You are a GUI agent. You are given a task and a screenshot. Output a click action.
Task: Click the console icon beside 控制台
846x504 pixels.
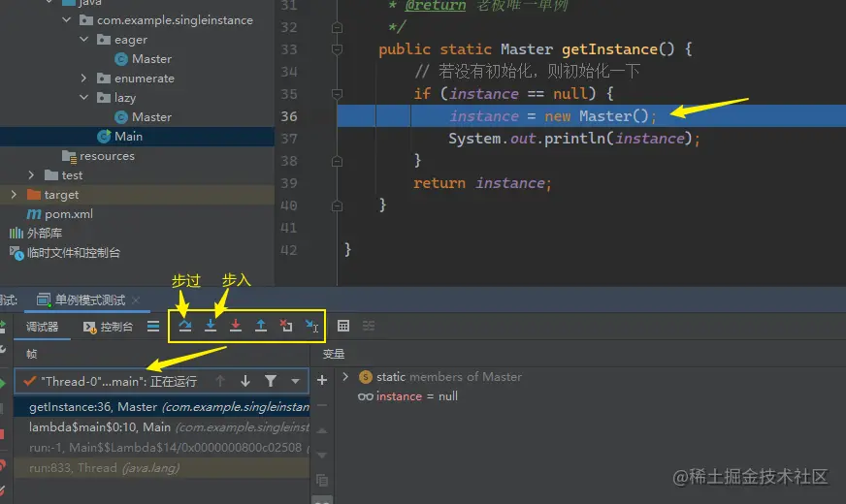pyautogui.click(x=89, y=328)
